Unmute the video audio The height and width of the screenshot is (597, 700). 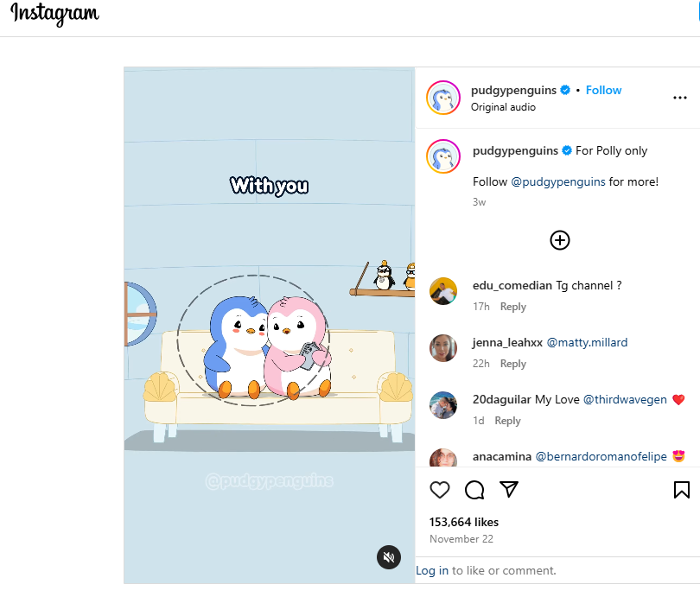[389, 557]
